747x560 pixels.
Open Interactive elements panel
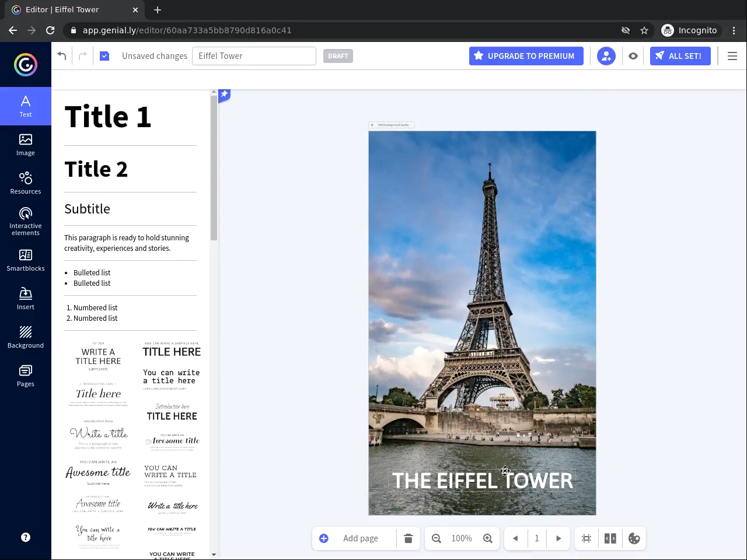[x=26, y=222]
